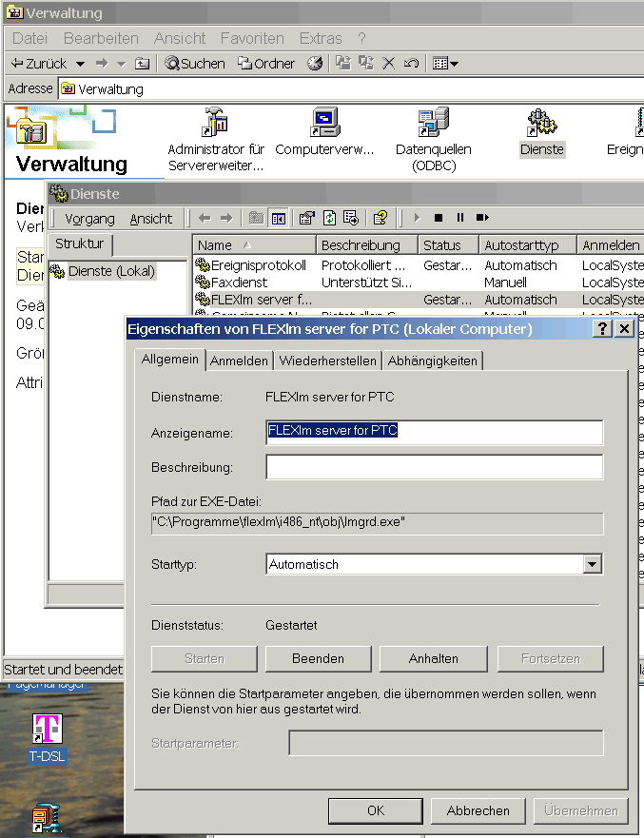Click the 'Kopieren nach' icon in Explorer toolbar
Image resolution: width=644 pixels, height=838 pixels.
coord(366,63)
